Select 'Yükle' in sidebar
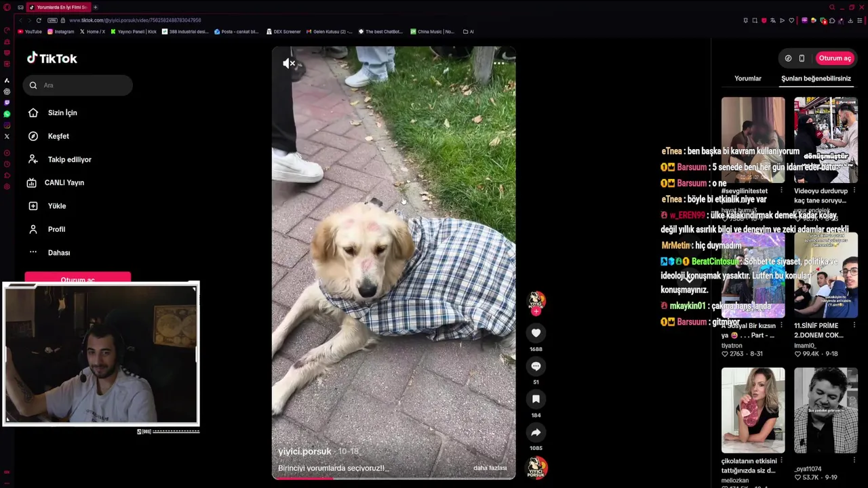This screenshot has width=868, height=488. 57,206
